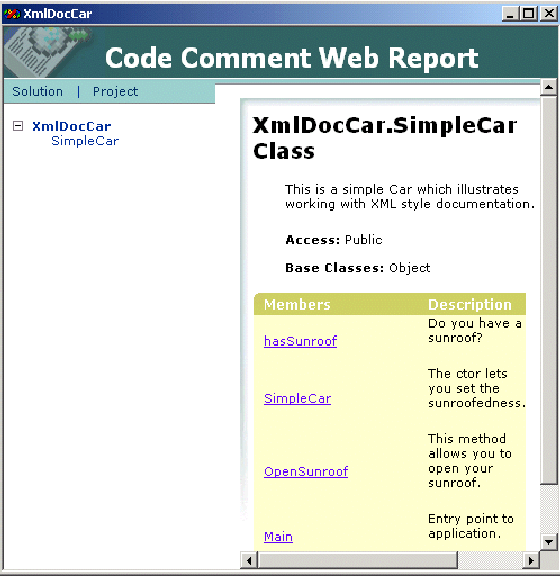Close the XmlDocCar window
This screenshot has height=576, width=560.
pos(549,14)
